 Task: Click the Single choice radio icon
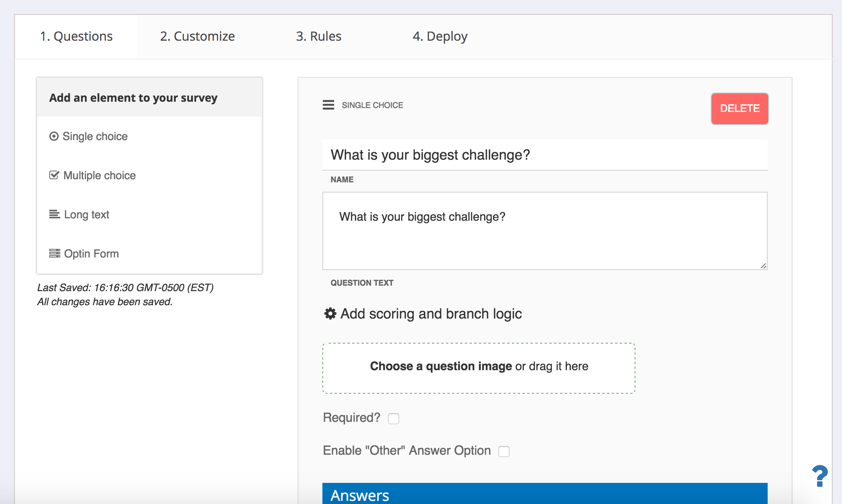click(54, 136)
